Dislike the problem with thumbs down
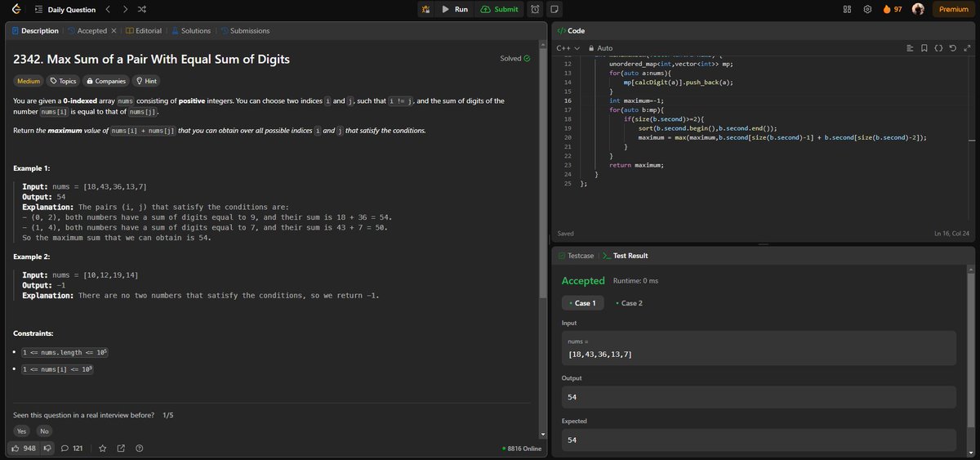This screenshot has width=980, height=460. (47, 448)
